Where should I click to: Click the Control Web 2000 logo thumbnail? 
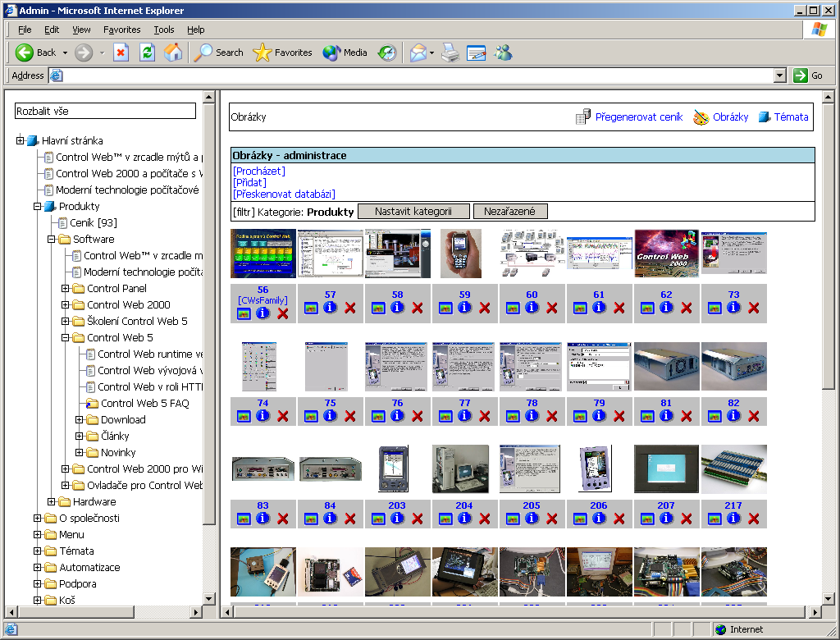[x=666, y=254]
